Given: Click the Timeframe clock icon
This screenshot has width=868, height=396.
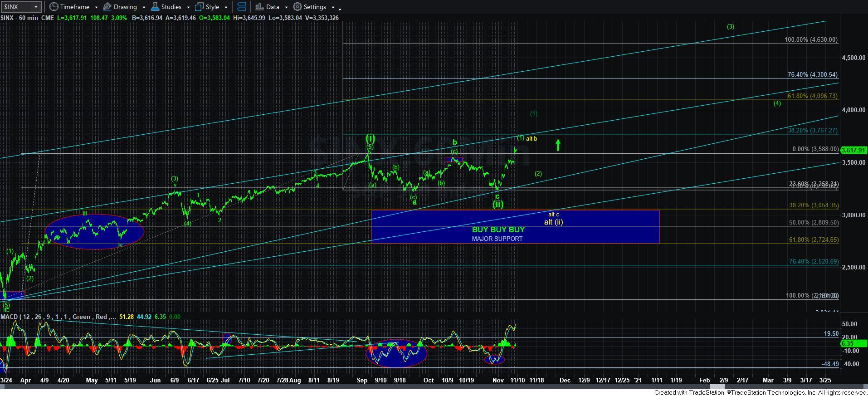Looking at the screenshot, I should (x=54, y=7).
